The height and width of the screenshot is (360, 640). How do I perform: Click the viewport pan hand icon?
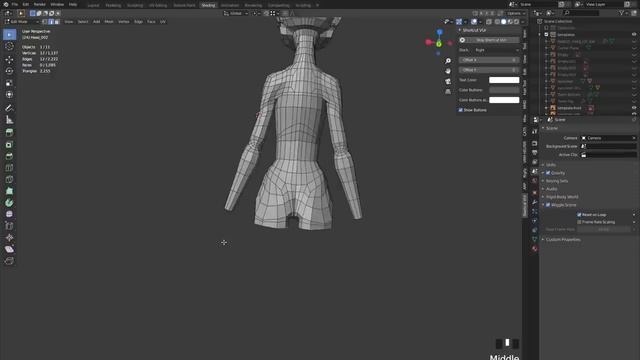(x=448, y=71)
